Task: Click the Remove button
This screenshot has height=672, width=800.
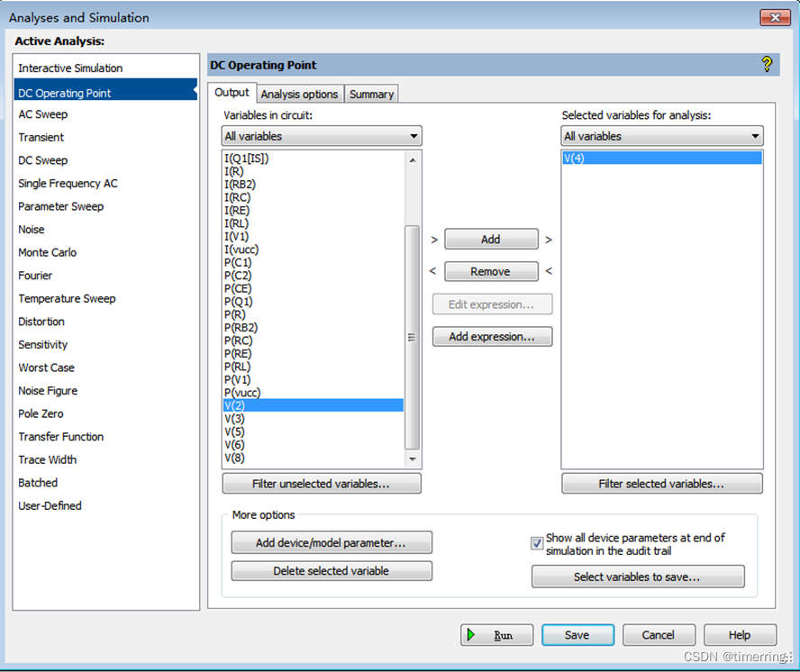Action: pyautogui.click(x=491, y=271)
